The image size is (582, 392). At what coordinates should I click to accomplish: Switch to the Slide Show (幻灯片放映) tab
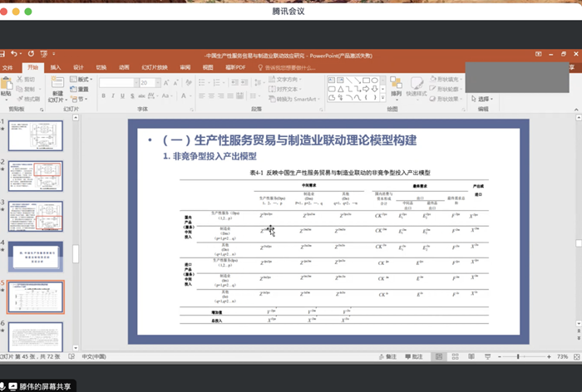[155, 67]
